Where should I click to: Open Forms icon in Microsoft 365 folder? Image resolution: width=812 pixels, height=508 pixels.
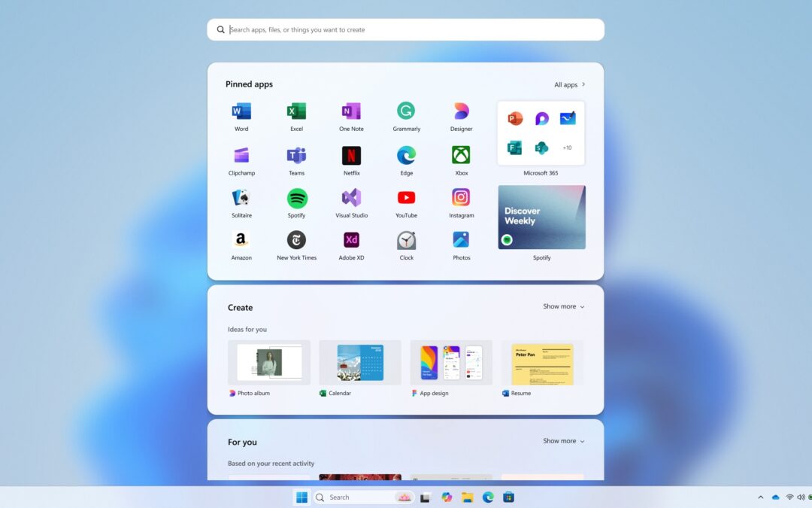515,148
